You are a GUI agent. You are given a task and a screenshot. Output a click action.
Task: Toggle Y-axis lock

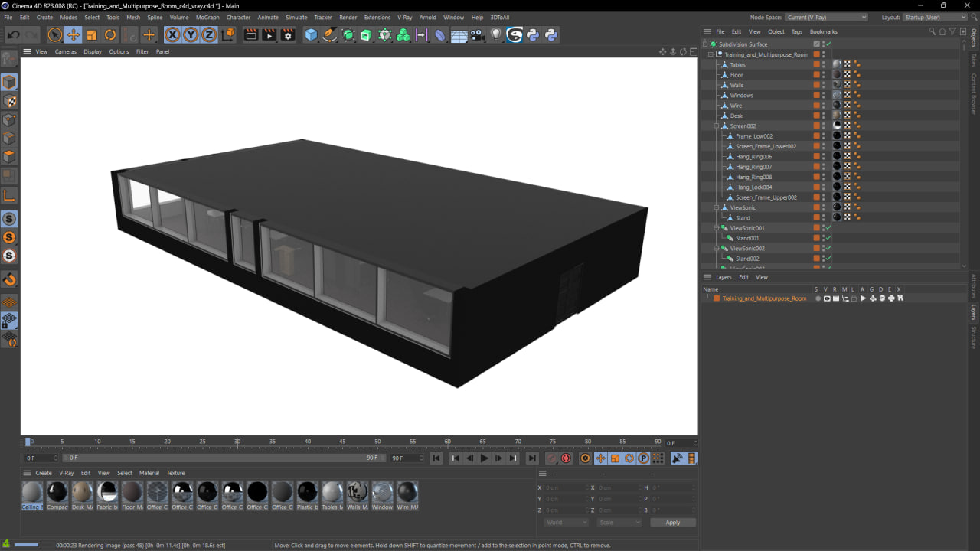(x=191, y=34)
